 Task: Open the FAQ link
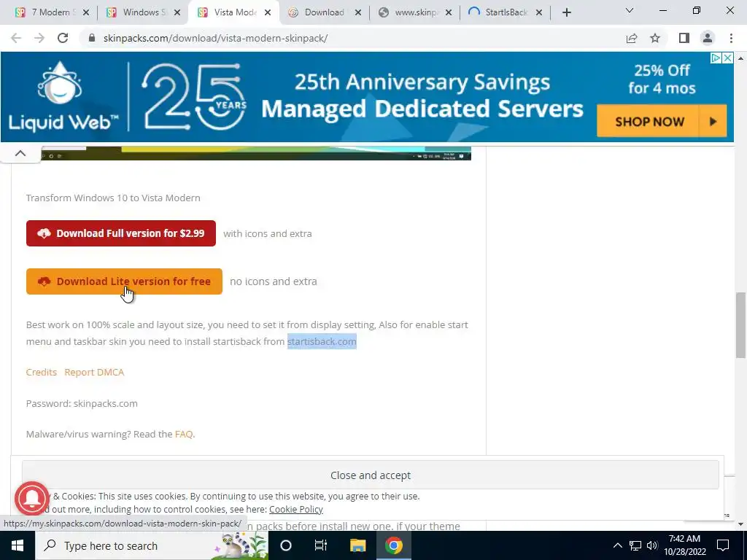pyautogui.click(x=184, y=434)
